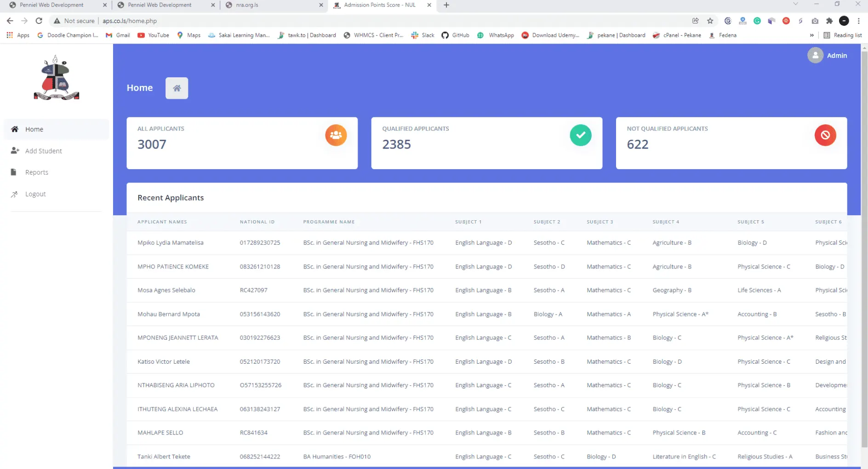868x469 pixels.
Task: Open Reports from the sidebar menu
Action: coord(36,172)
